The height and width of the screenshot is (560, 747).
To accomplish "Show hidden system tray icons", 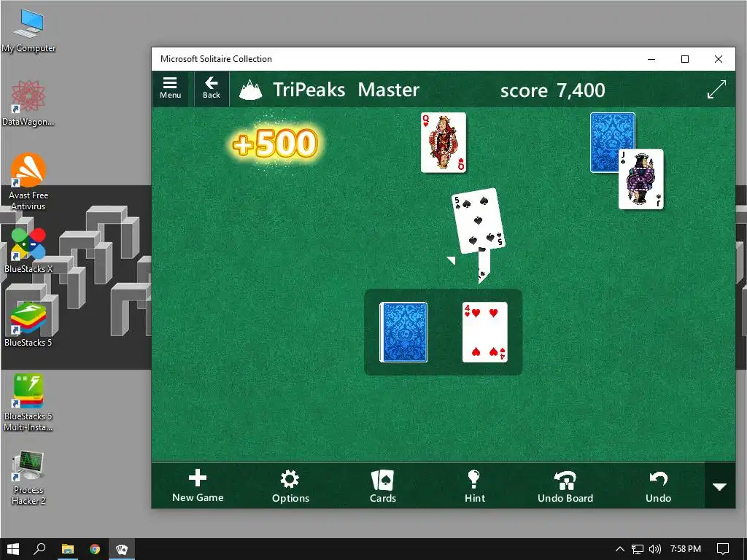I will [620, 549].
